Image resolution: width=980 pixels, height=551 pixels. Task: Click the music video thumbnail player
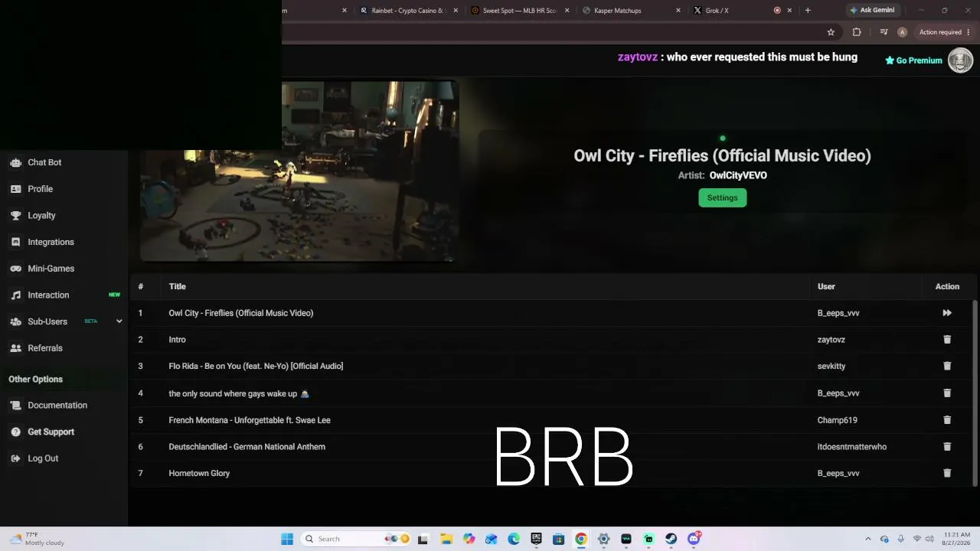(x=299, y=171)
